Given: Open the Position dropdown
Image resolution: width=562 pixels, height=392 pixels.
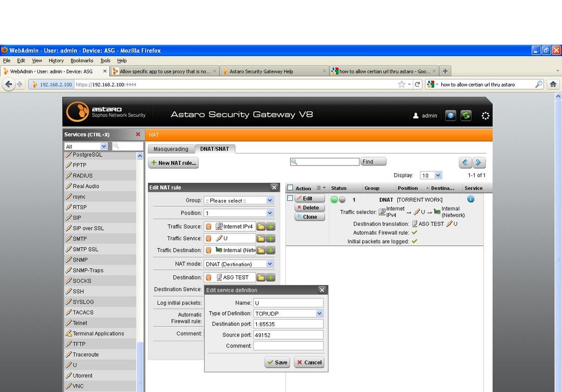Looking at the screenshot, I should pyautogui.click(x=270, y=213).
